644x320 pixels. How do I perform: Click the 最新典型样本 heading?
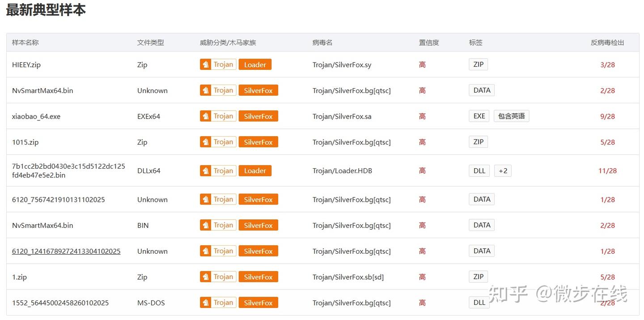click(46, 10)
